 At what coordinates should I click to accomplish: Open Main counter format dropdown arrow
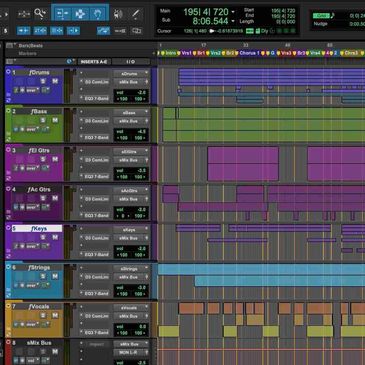point(233,12)
